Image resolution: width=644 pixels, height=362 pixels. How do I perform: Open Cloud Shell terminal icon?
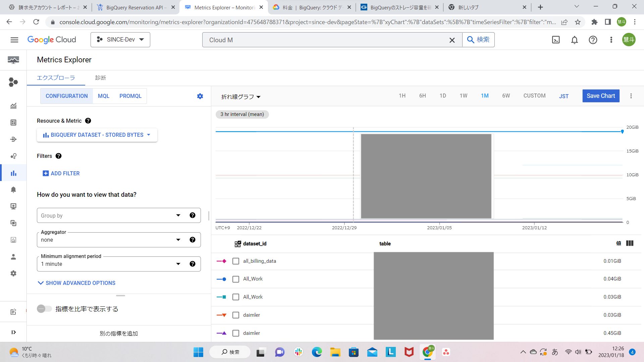[x=556, y=40]
